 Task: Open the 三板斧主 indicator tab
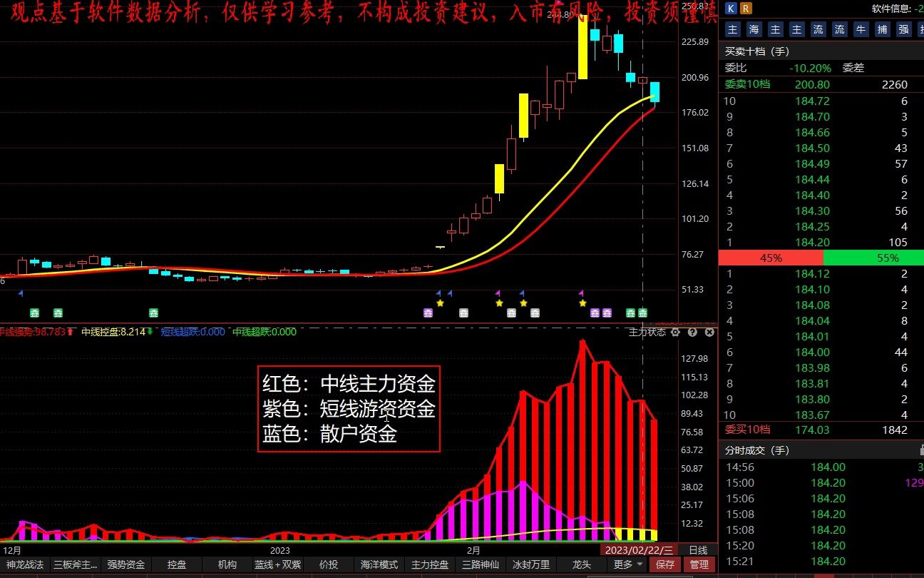[x=76, y=564]
